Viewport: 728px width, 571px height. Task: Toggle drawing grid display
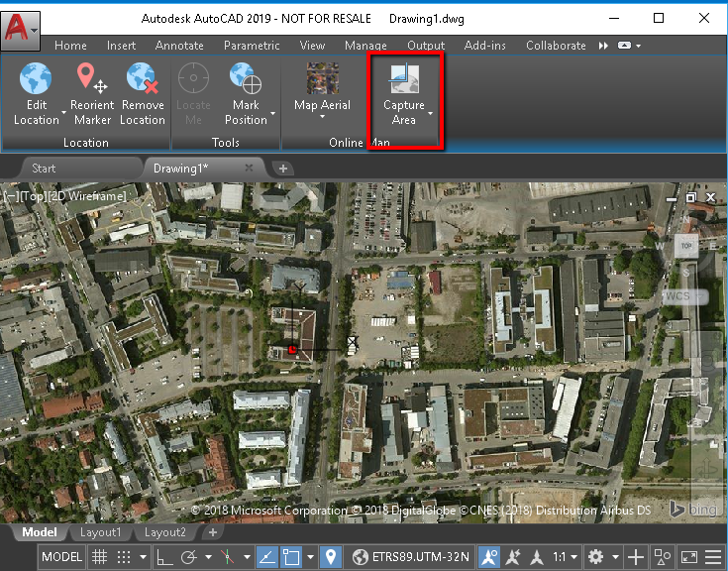[99, 556]
